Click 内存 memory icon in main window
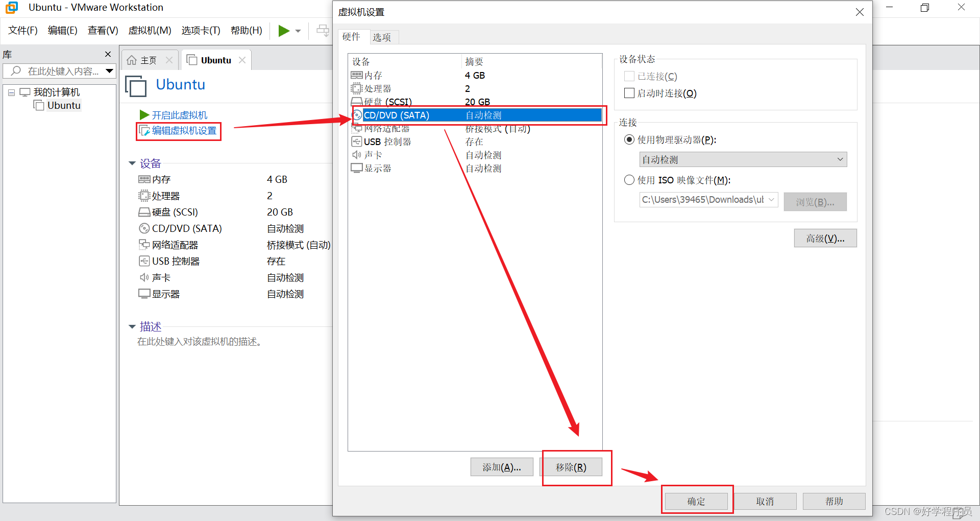Image resolution: width=980 pixels, height=521 pixels. pos(144,179)
